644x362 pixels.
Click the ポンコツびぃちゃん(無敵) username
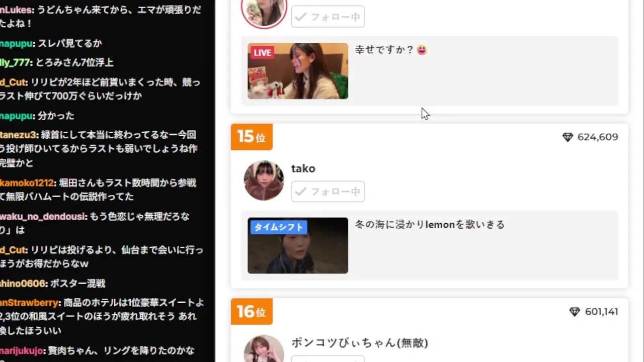360,343
